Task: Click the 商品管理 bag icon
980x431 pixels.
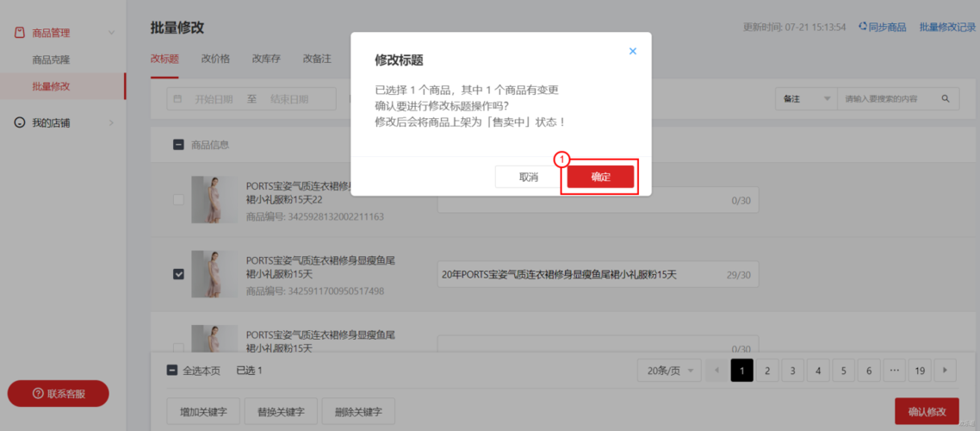Action: click(x=19, y=33)
